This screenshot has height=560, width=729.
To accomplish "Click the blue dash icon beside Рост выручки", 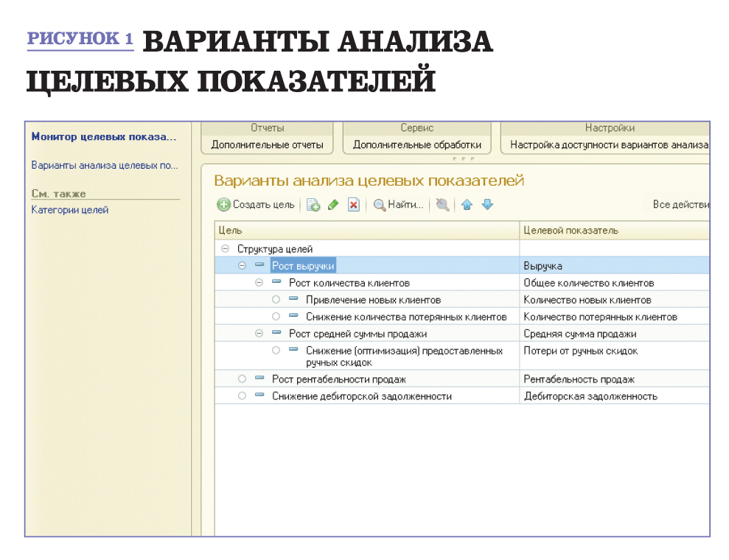I will pos(259,265).
